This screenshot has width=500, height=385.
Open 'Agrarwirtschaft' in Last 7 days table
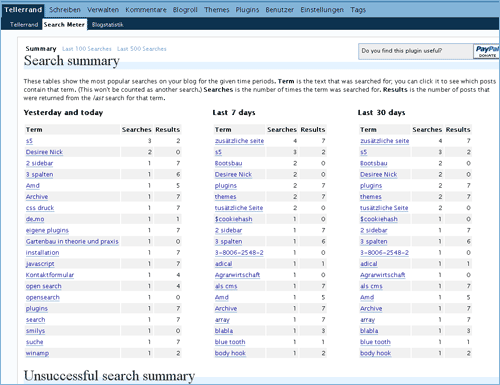[x=237, y=275]
